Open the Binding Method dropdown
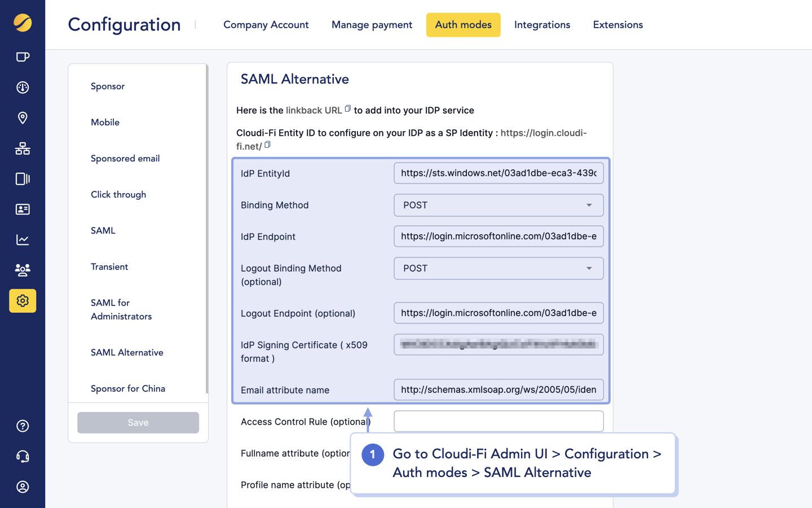Viewport: 812px width, 508px height. coord(590,205)
